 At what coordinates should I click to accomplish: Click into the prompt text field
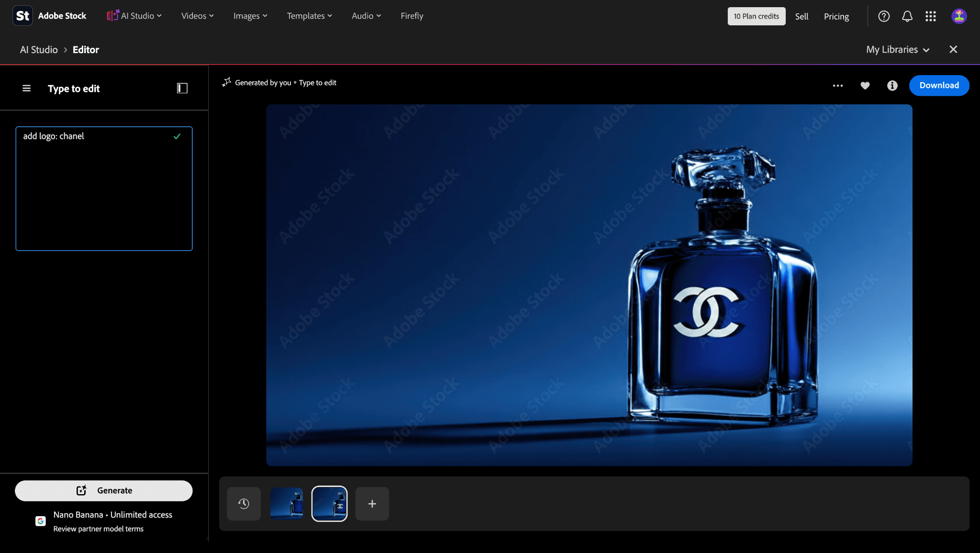click(104, 188)
